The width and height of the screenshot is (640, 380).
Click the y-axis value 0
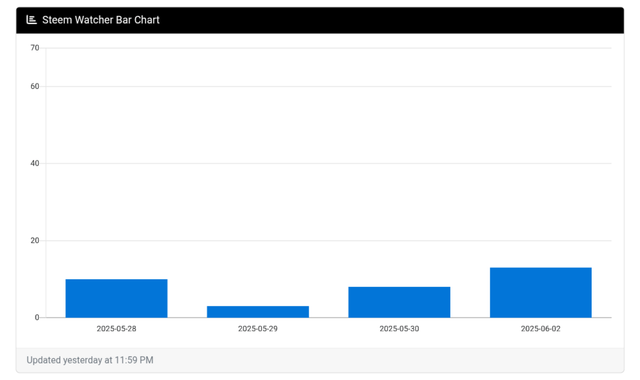point(37,317)
